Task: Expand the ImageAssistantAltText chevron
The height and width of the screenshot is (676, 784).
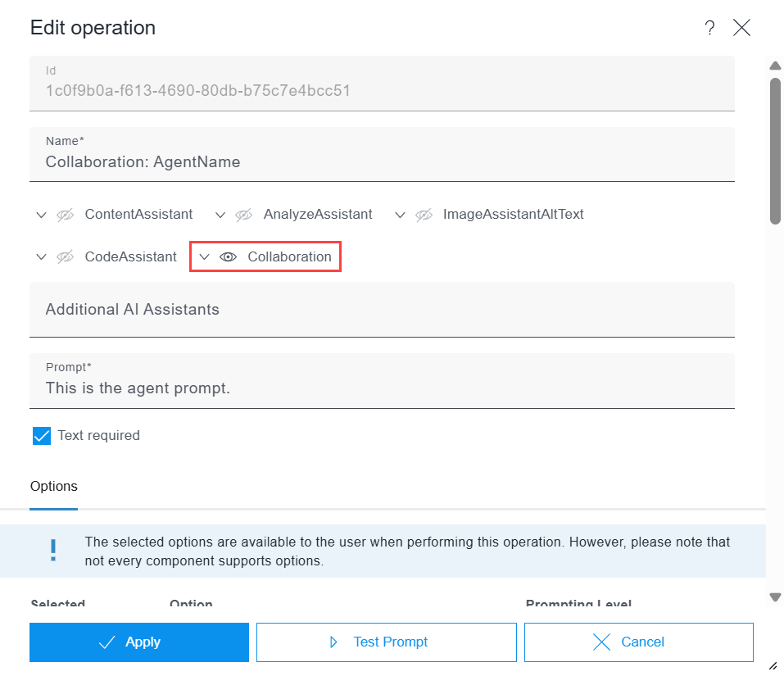Action: [400, 215]
